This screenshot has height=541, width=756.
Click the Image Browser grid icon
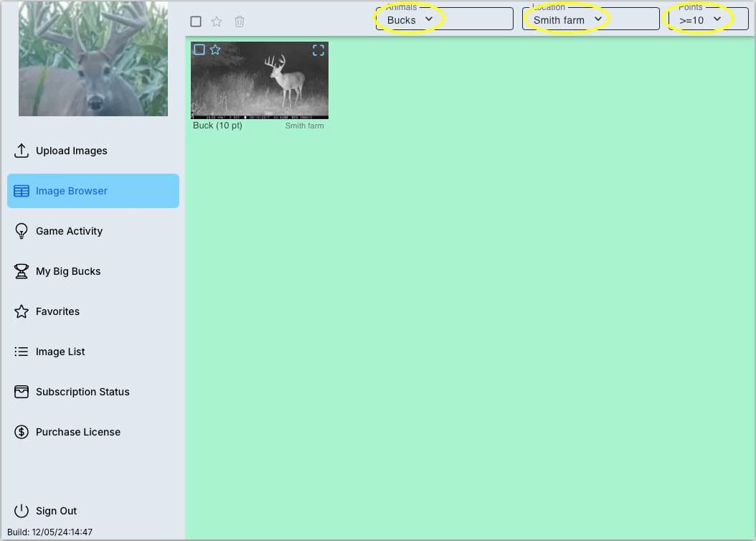point(22,191)
